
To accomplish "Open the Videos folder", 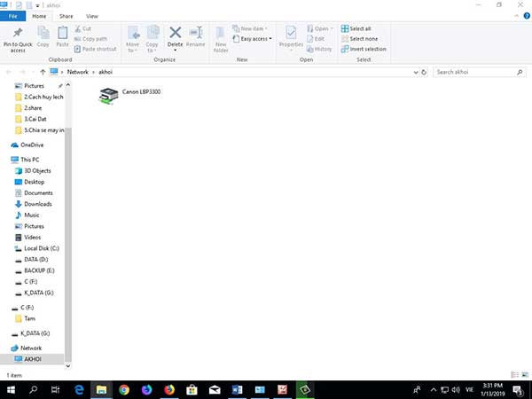I will coord(32,238).
